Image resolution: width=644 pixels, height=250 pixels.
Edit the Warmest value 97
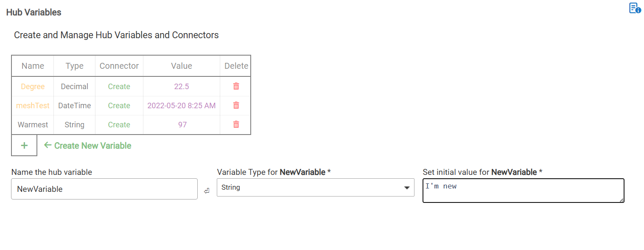point(182,125)
